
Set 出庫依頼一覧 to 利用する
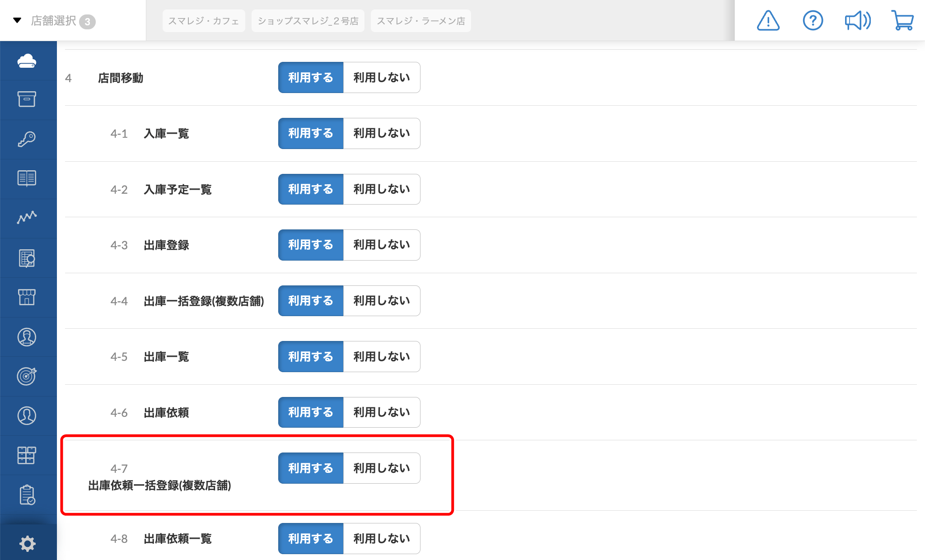click(x=311, y=539)
